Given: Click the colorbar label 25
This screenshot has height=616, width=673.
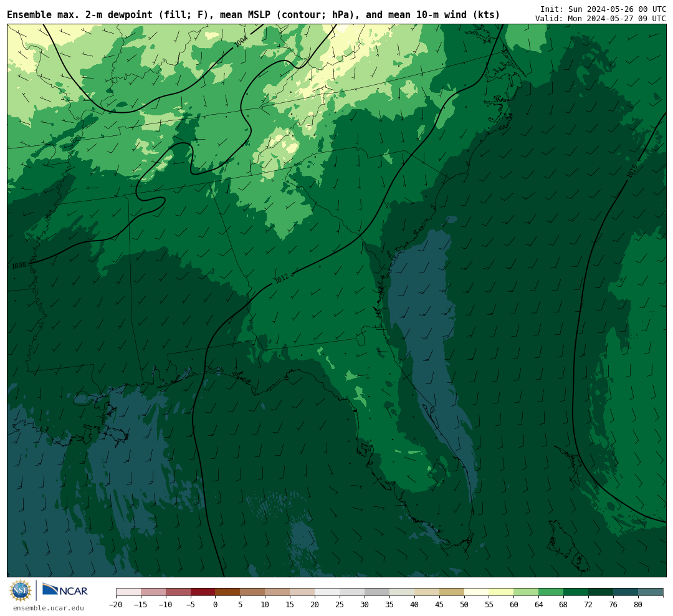Looking at the screenshot, I should click(340, 605).
